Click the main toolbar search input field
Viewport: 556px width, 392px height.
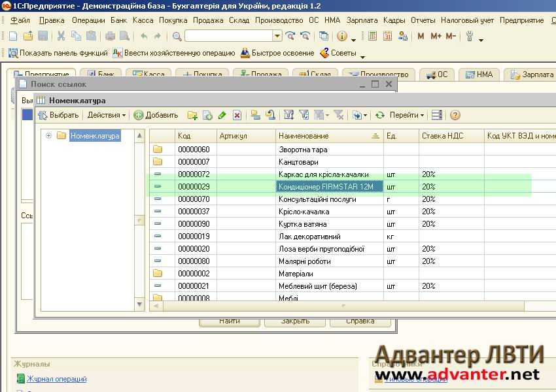coord(229,36)
